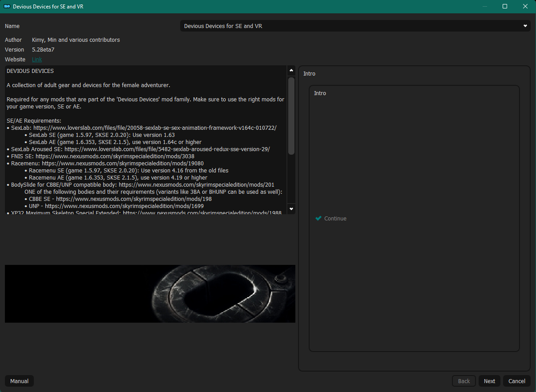The image size is (536, 392).
Task: Click the greyed-out Back button
Action: tap(464, 381)
